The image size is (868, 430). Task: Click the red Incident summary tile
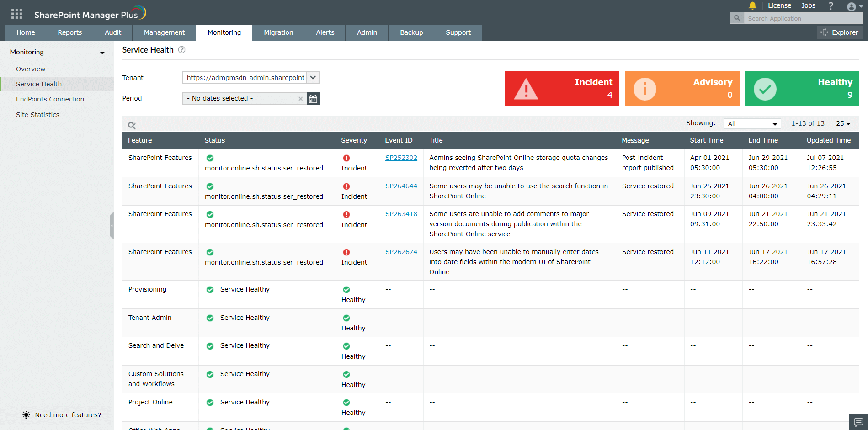pos(562,89)
